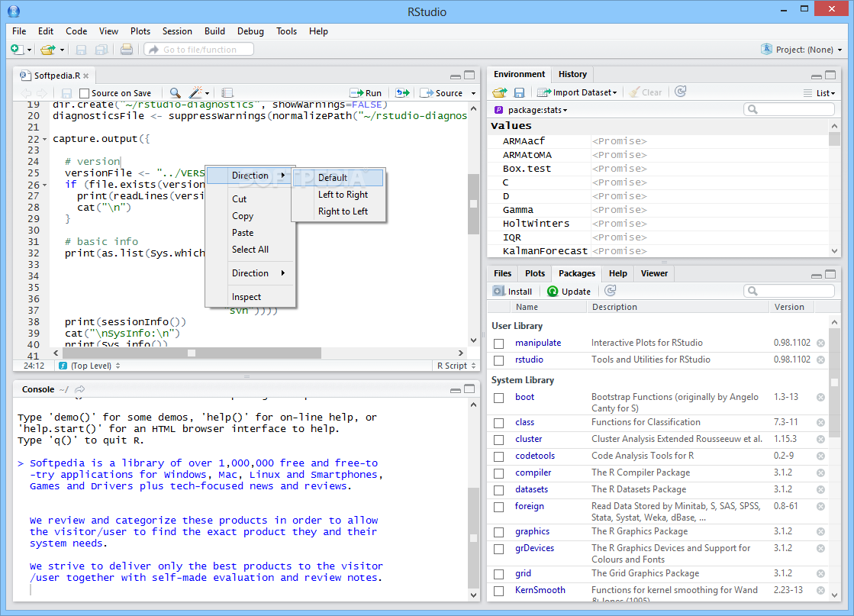Click the Install packages button
Viewport: 854px width, 616px height.
pos(513,292)
